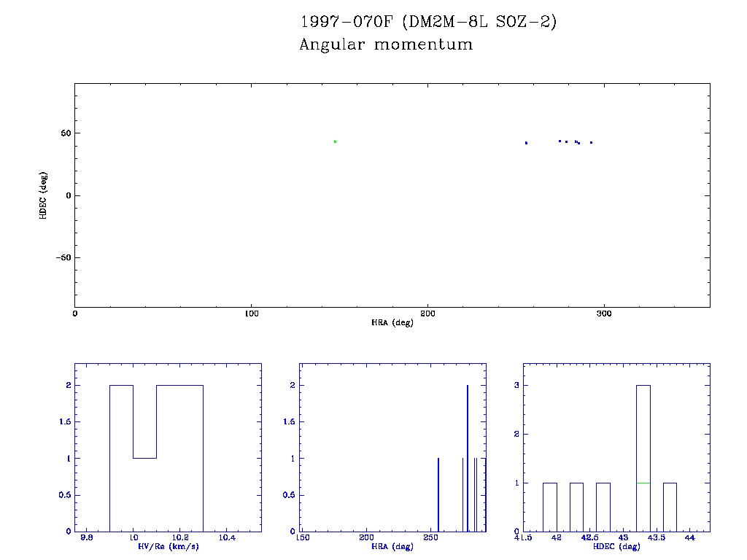Click the leftmost blue point in scatter plot

[526, 143]
